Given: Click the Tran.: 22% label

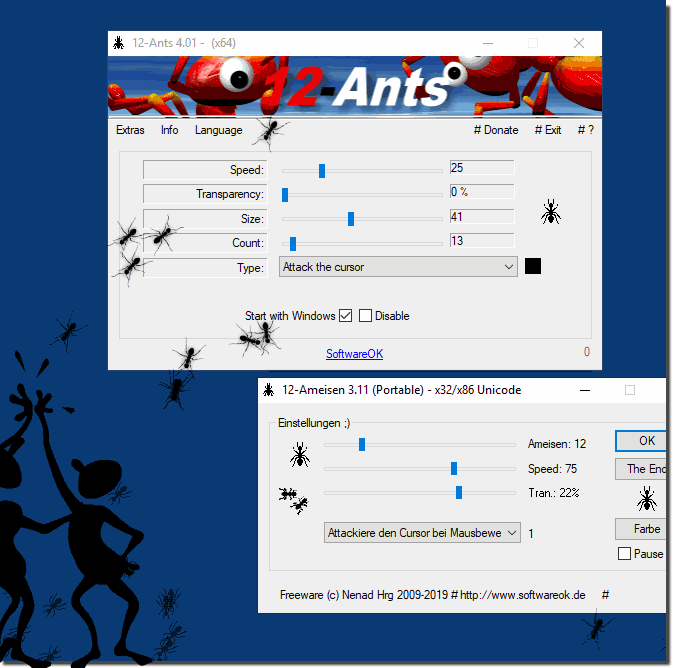Looking at the screenshot, I should coord(554,493).
